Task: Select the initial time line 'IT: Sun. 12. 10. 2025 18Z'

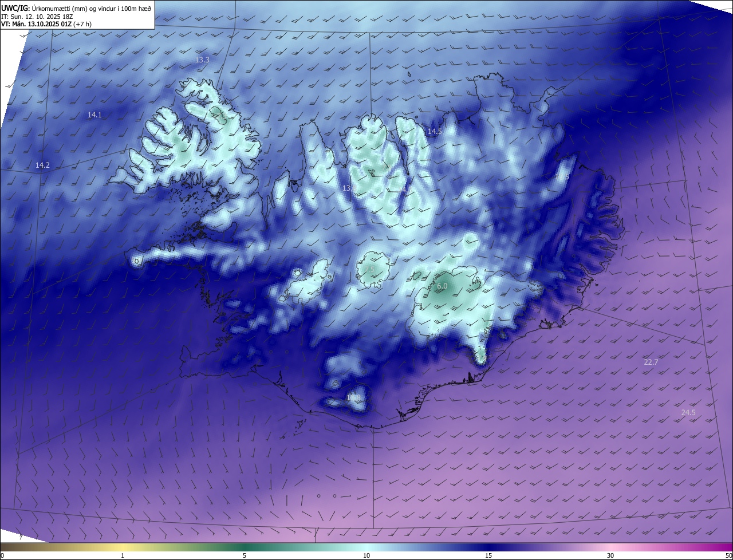Action: (x=37, y=17)
